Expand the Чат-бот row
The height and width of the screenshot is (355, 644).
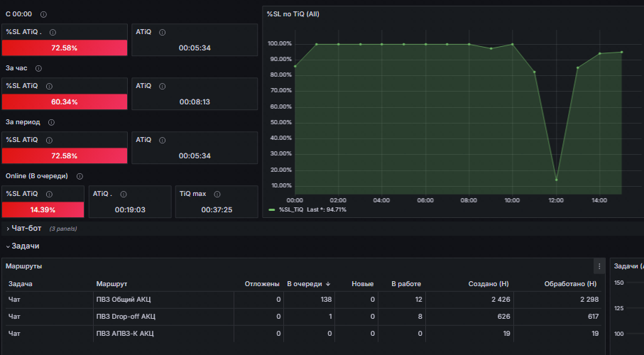click(x=24, y=229)
